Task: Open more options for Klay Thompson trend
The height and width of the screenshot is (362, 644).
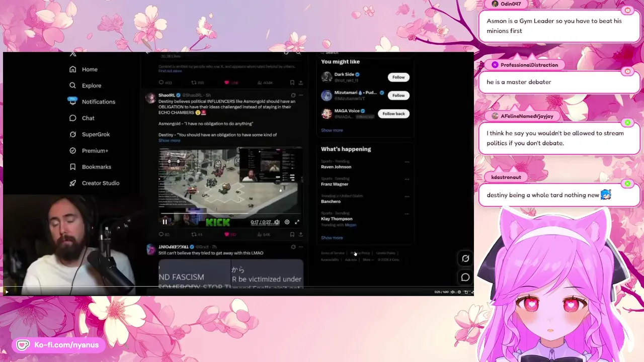Action: (x=407, y=214)
